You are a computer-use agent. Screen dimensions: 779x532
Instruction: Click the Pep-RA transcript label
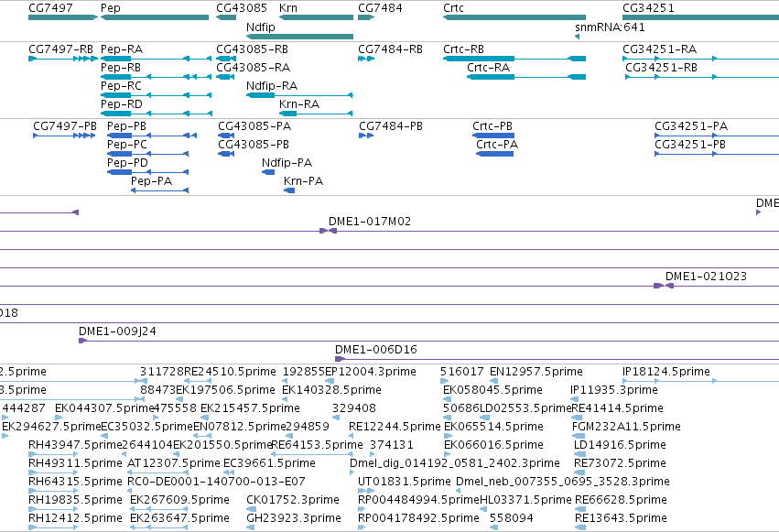point(122,49)
